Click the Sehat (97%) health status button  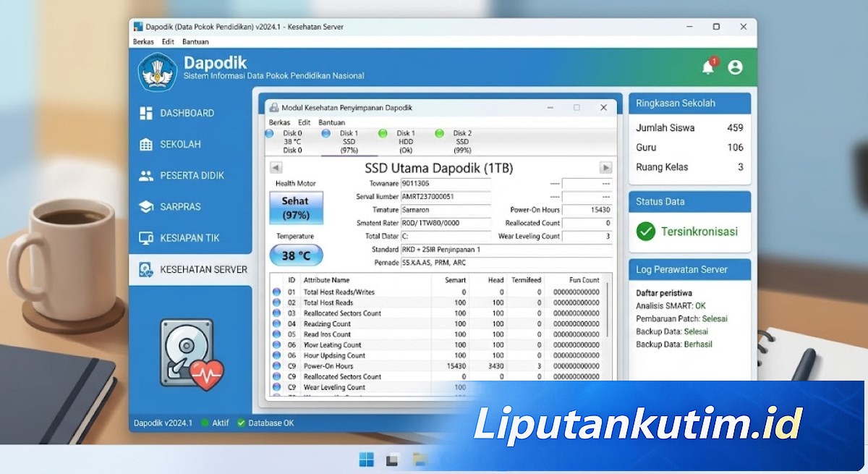(x=295, y=208)
